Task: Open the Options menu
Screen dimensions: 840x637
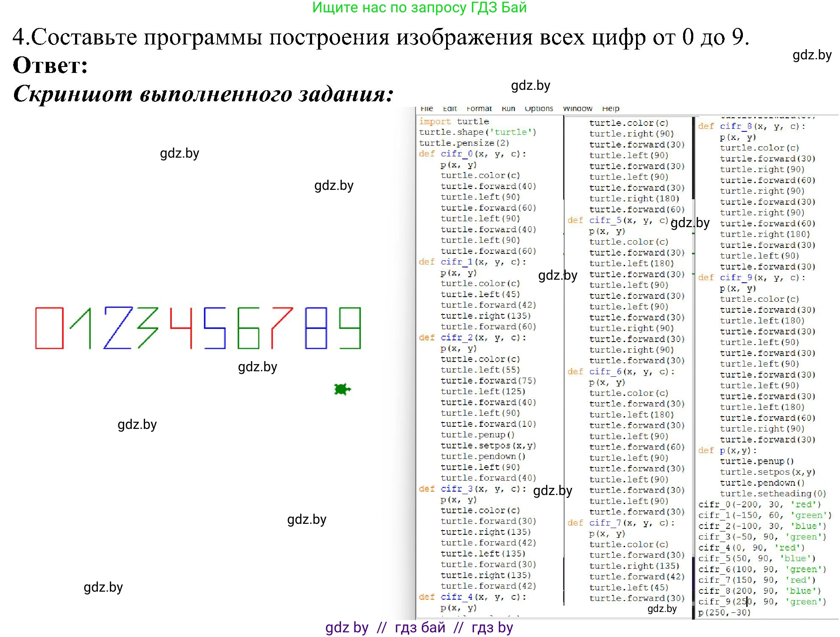Action: click(539, 108)
